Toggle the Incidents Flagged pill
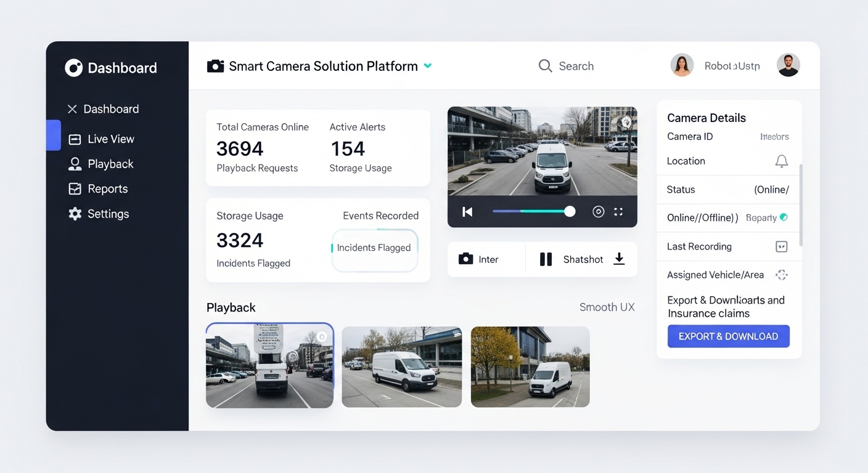 click(x=374, y=248)
